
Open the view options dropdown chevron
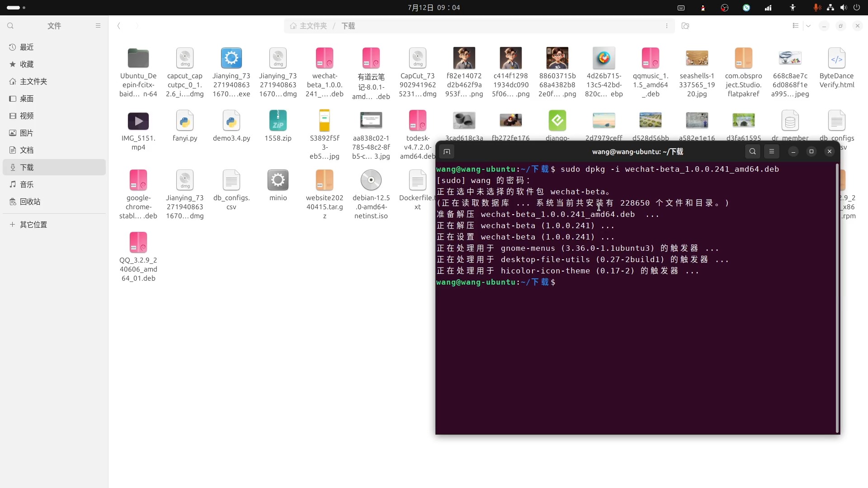(809, 26)
